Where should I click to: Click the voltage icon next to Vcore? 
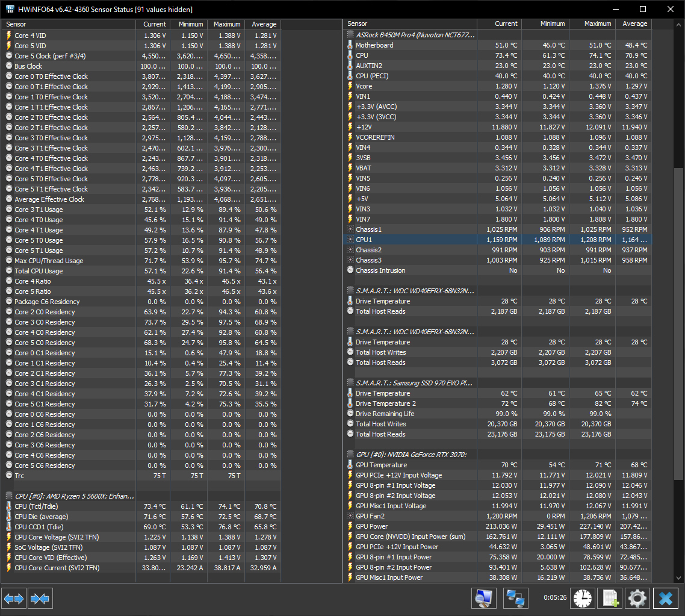(350, 86)
